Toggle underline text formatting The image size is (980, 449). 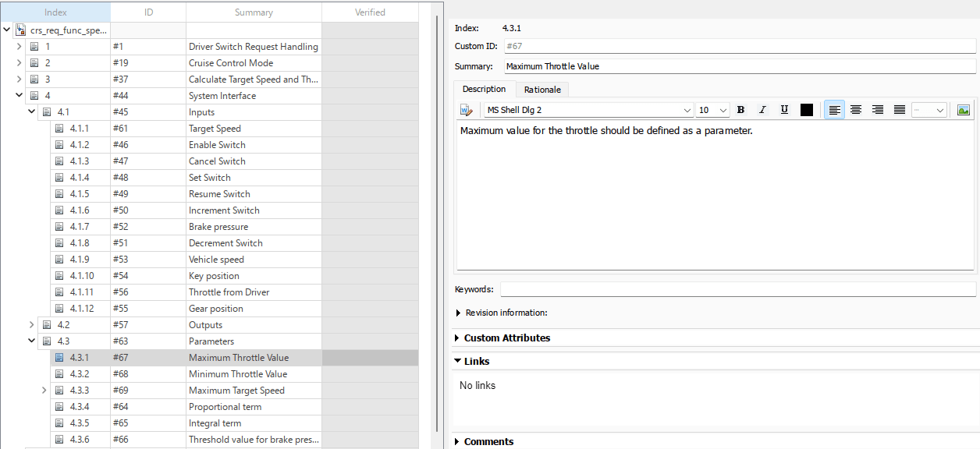tap(784, 110)
